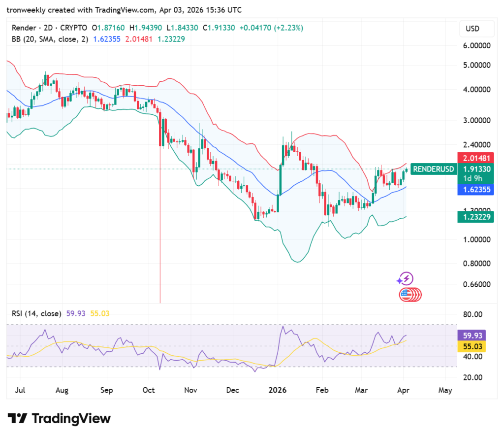Image resolution: width=504 pixels, height=438 pixels.
Task: Click the green RENDERUSD price label
Action: click(433, 169)
